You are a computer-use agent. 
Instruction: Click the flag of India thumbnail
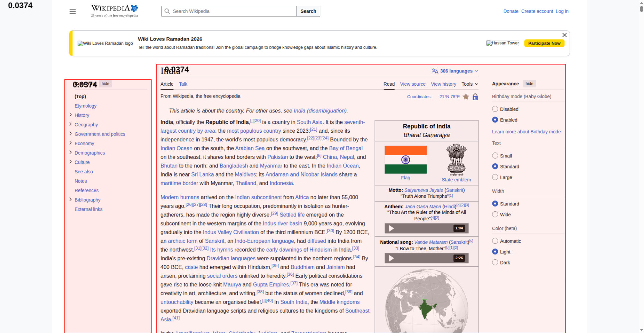[405, 160]
